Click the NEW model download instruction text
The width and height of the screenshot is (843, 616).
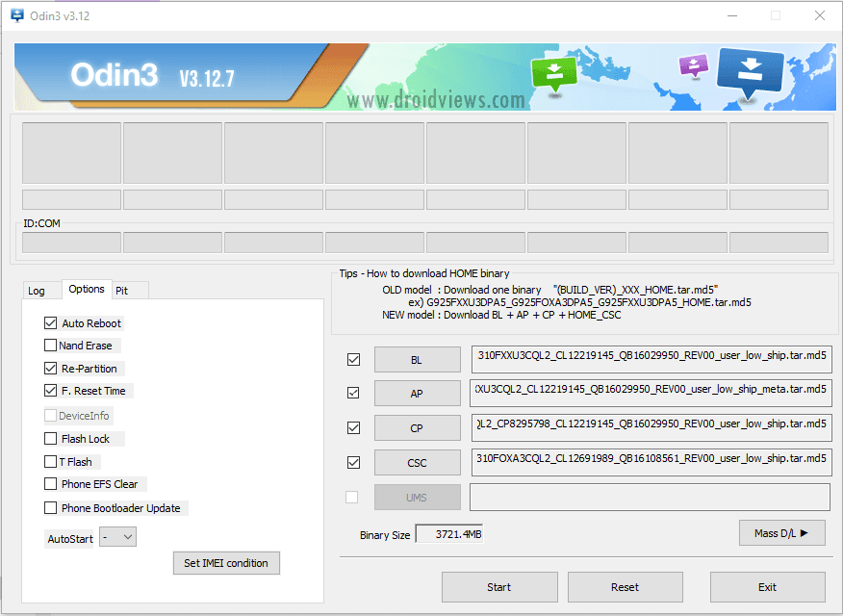pos(501,315)
